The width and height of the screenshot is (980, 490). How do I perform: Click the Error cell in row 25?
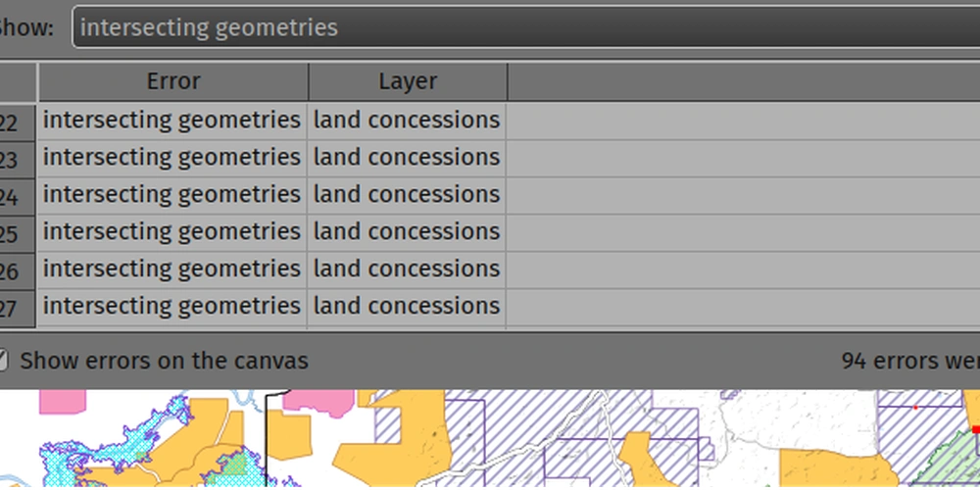pyautogui.click(x=172, y=232)
